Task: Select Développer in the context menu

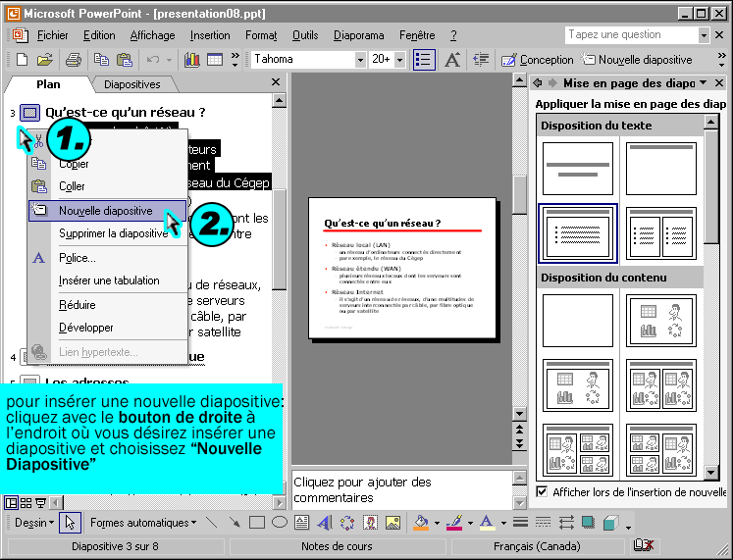Action: point(108,328)
